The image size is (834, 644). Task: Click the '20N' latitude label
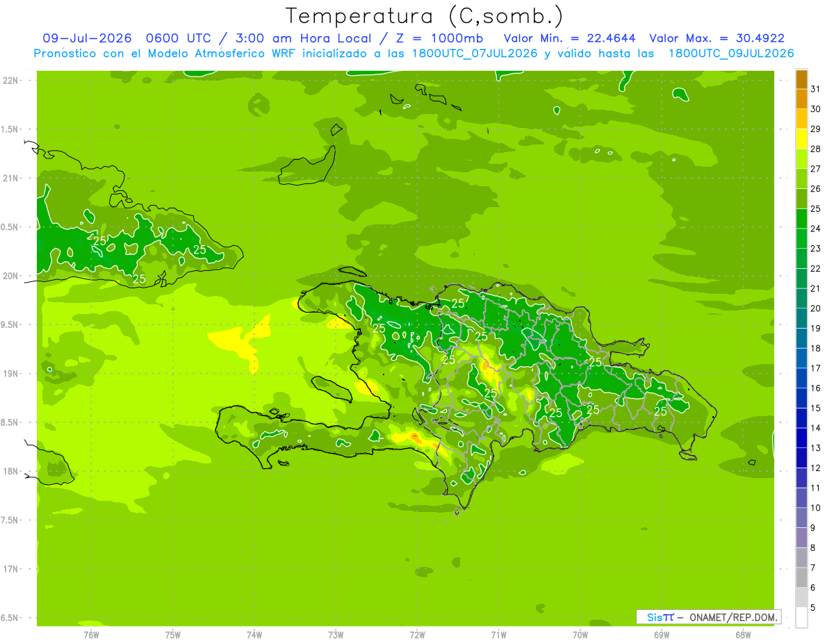coord(10,276)
